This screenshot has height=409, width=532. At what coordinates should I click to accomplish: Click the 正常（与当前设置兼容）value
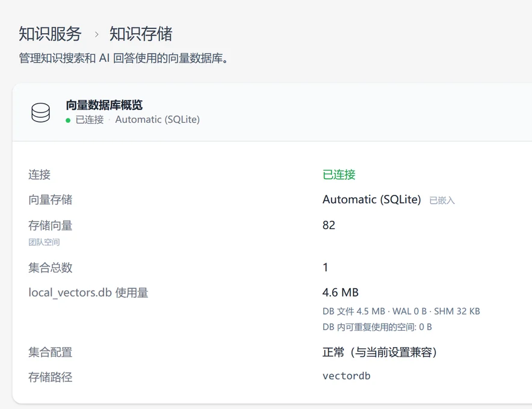pos(380,352)
